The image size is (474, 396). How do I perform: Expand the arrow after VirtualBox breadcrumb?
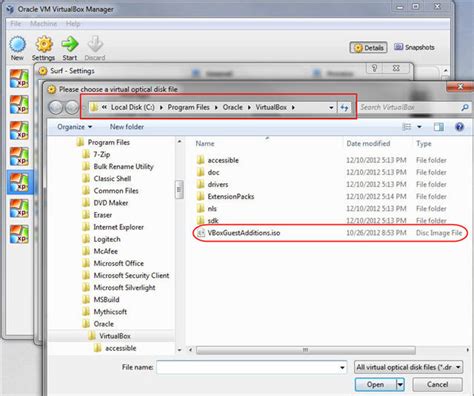[x=293, y=107]
